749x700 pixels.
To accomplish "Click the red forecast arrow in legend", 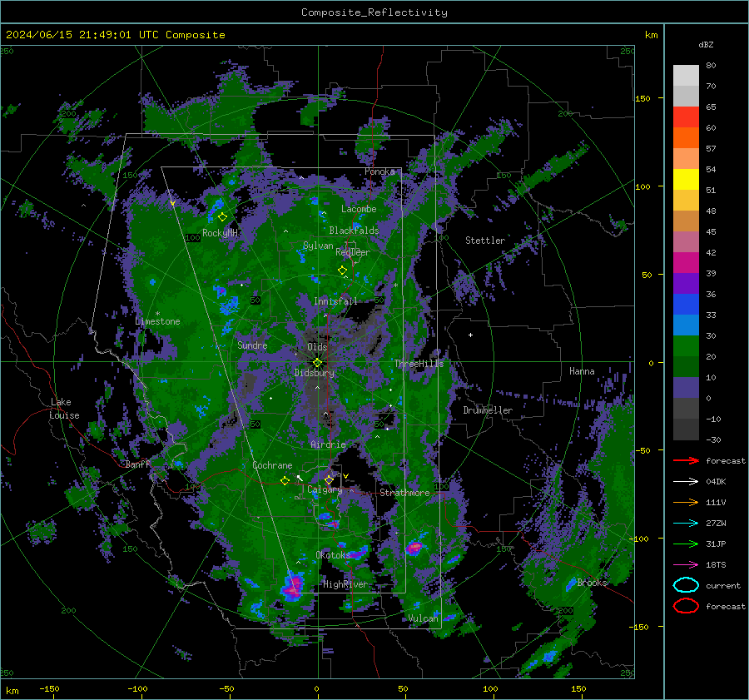I will click(x=686, y=460).
